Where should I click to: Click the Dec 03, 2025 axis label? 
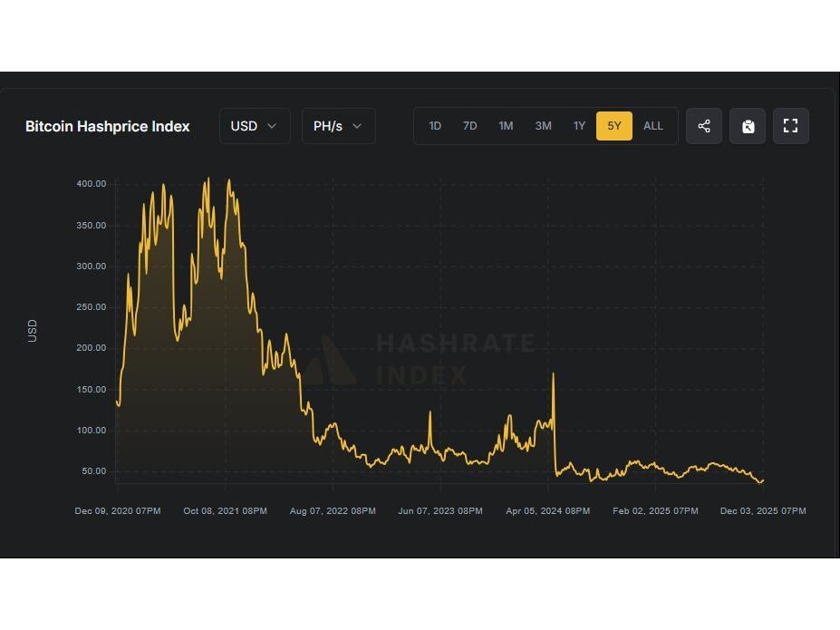tap(762, 510)
